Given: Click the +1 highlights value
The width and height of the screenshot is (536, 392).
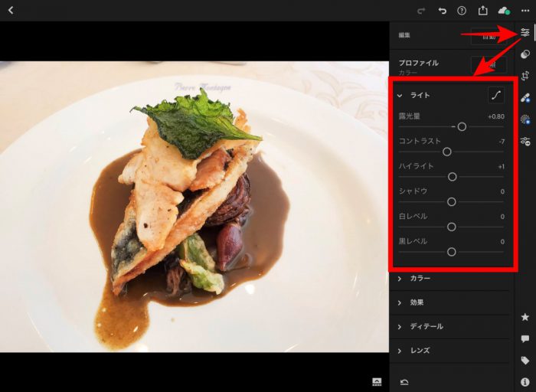Looking at the screenshot, I should point(501,167).
